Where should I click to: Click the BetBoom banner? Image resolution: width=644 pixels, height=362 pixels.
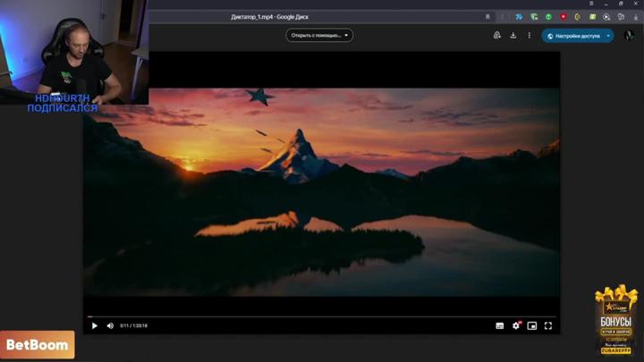pos(38,345)
